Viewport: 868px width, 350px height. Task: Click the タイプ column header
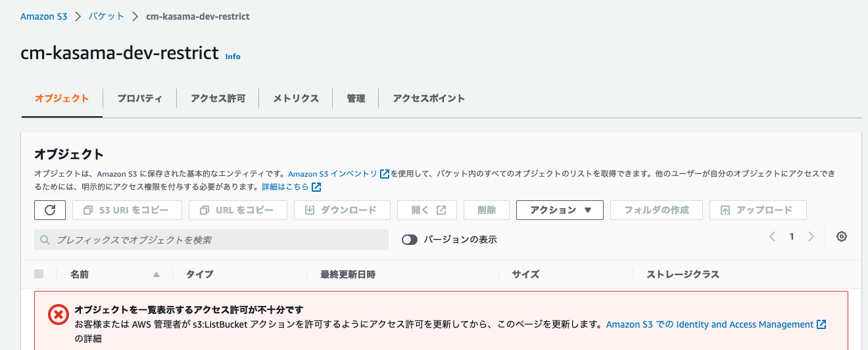click(200, 274)
